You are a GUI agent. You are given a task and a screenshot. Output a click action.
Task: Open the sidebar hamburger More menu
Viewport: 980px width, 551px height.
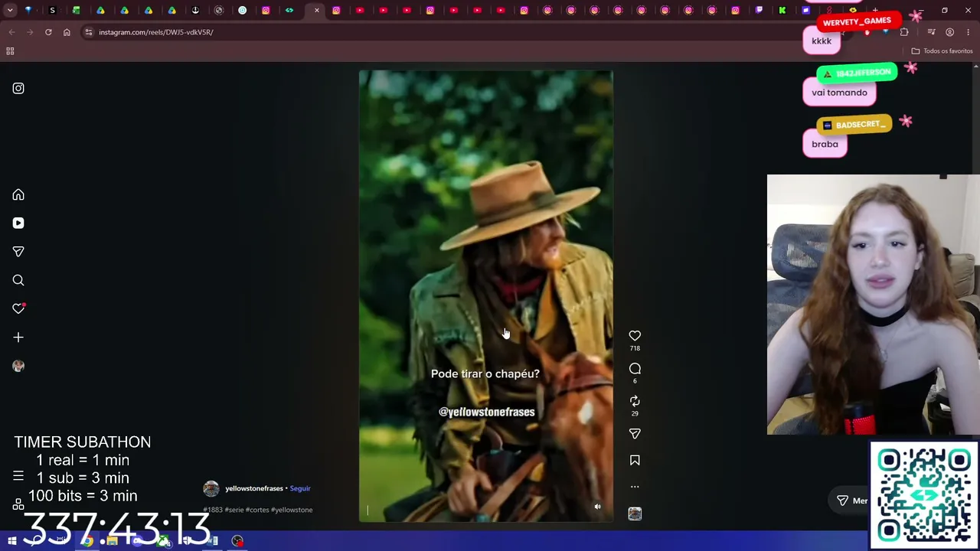(x=18, y=476)
